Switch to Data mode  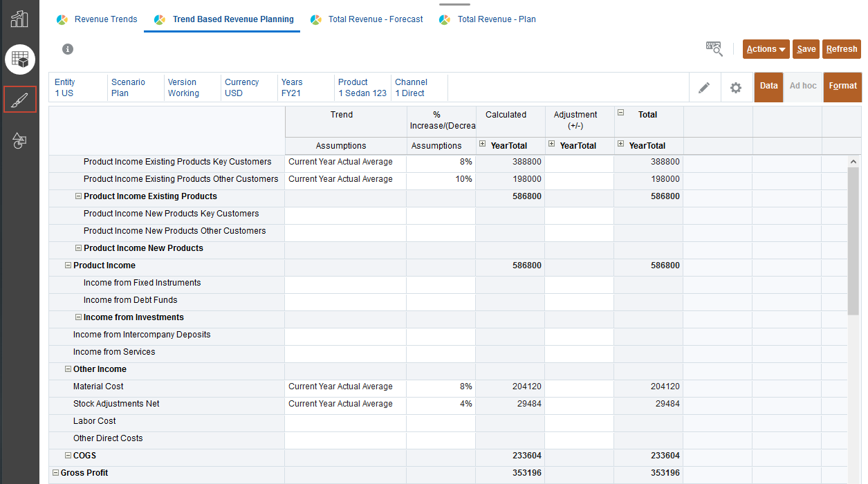pos(768,86)
